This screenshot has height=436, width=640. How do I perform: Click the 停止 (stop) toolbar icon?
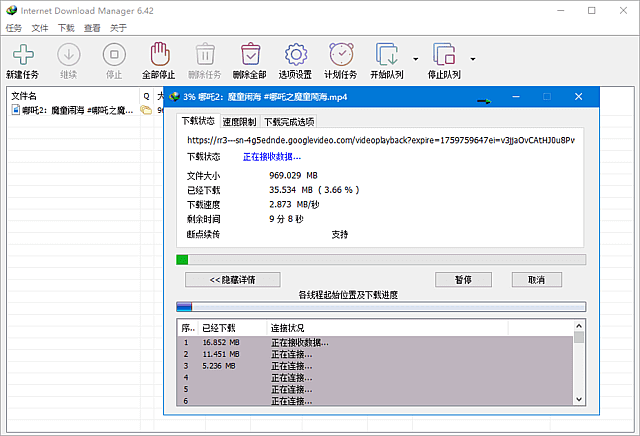(114, 55)
